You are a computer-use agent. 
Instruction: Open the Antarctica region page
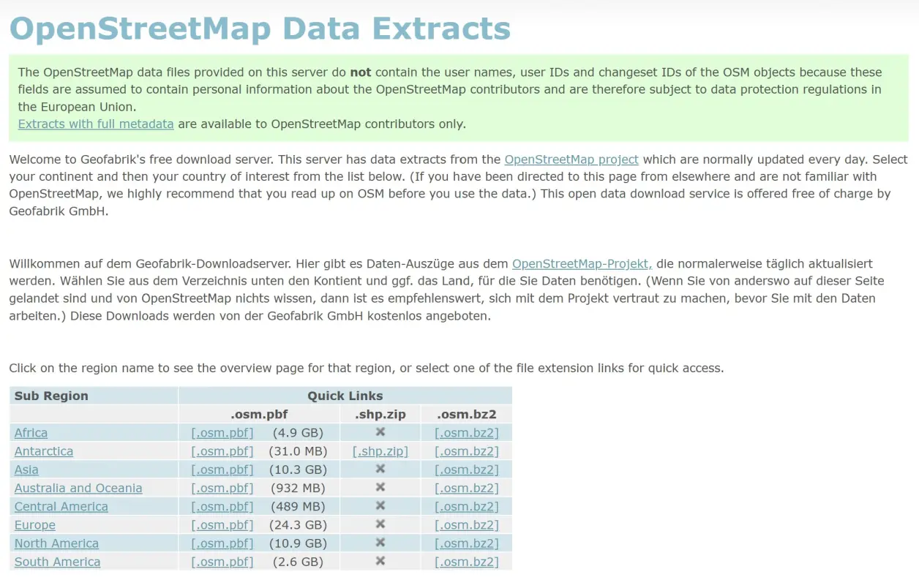(x=44, y=451)
